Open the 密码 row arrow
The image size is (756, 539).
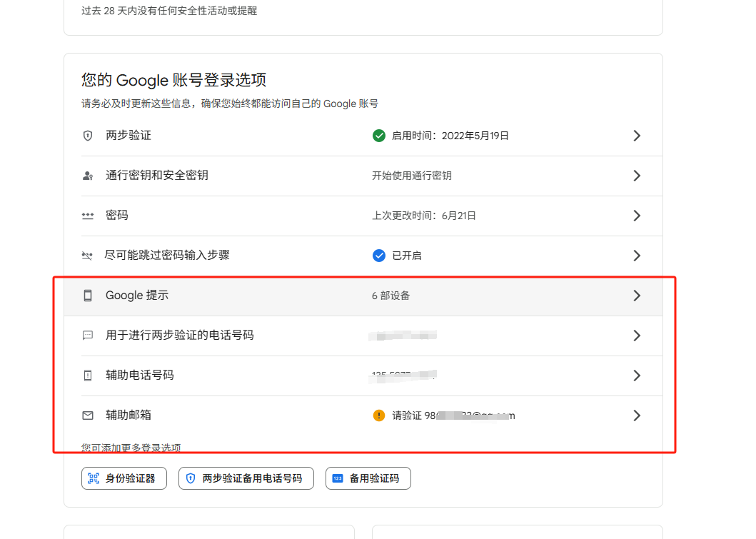pos(637,216)
